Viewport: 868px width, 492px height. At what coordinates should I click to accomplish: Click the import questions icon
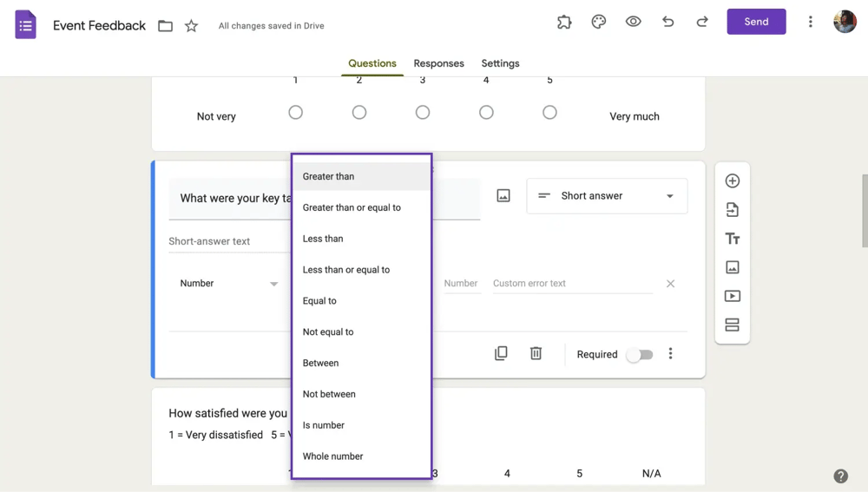click(732, 210)
